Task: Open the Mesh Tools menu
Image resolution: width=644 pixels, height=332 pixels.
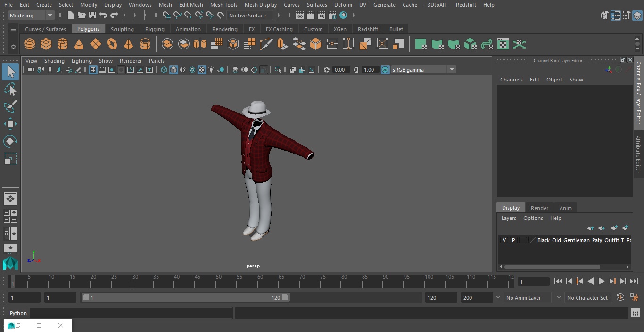Action: click(x=223, y=5)
